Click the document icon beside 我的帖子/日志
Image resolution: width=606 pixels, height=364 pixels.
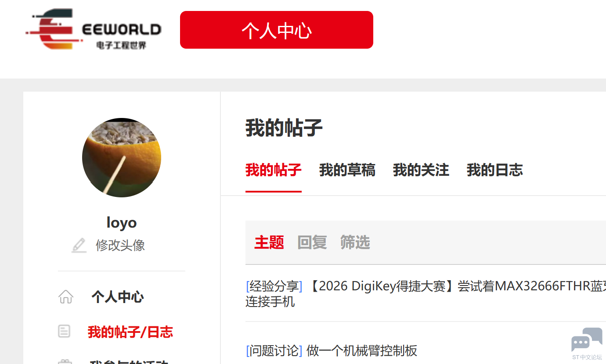click(x=64, y=332)
